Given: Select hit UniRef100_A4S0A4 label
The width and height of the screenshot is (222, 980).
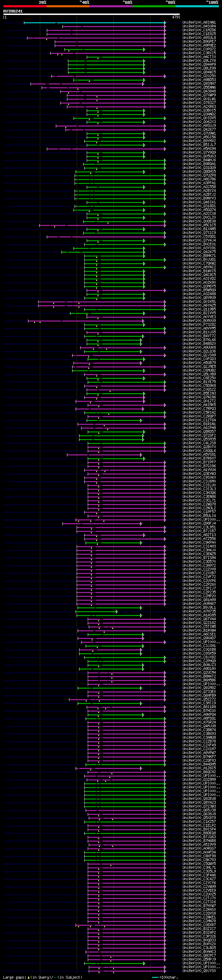Looking at the screenshot, I should pyautogui.click(x=199, y=26).
